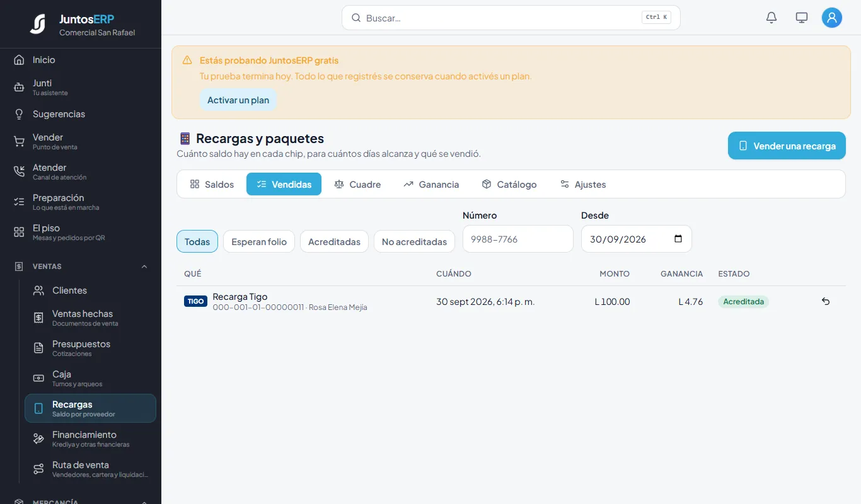Screen dimensions: 861x504
Task: Filter by Acreditadas
Action: 334,241
